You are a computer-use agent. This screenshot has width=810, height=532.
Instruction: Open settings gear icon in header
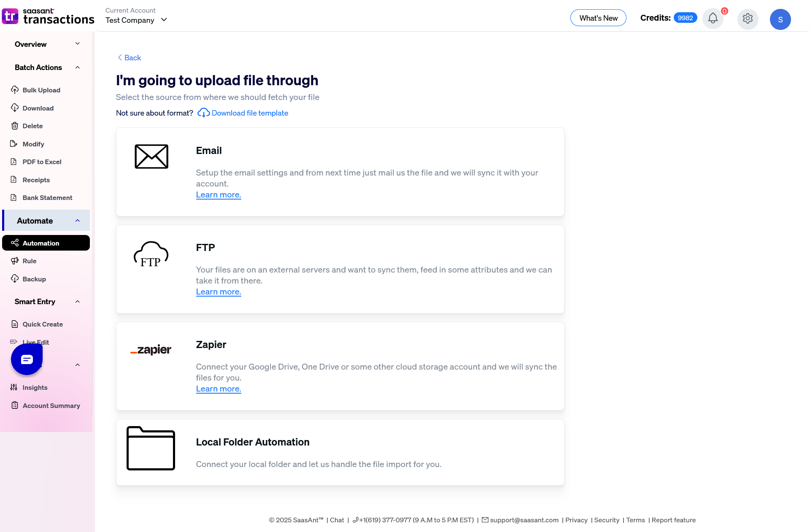pyautogui.click(x=748, y=19)
